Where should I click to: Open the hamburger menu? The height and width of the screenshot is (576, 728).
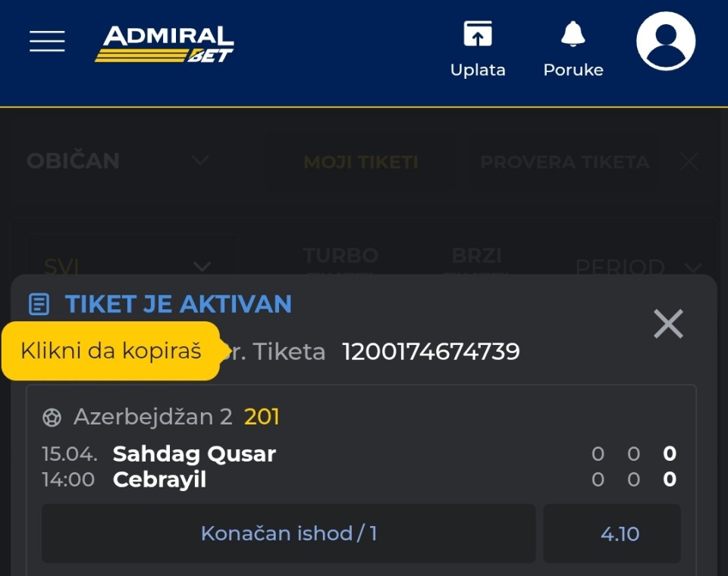pos(47,41)
